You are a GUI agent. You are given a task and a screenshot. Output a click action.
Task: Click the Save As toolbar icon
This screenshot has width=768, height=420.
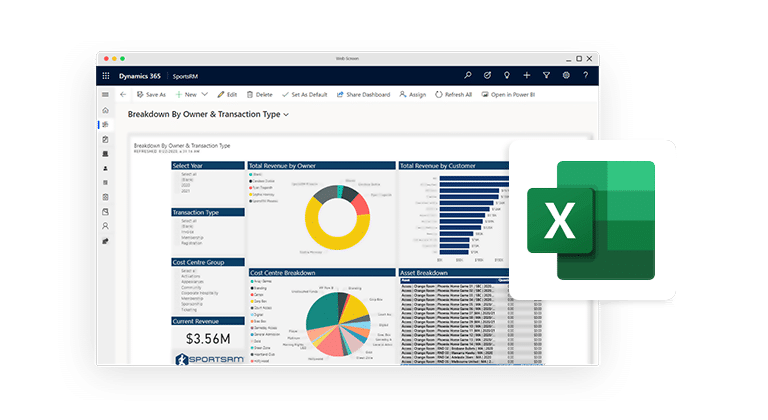click(x=140, y=95)
